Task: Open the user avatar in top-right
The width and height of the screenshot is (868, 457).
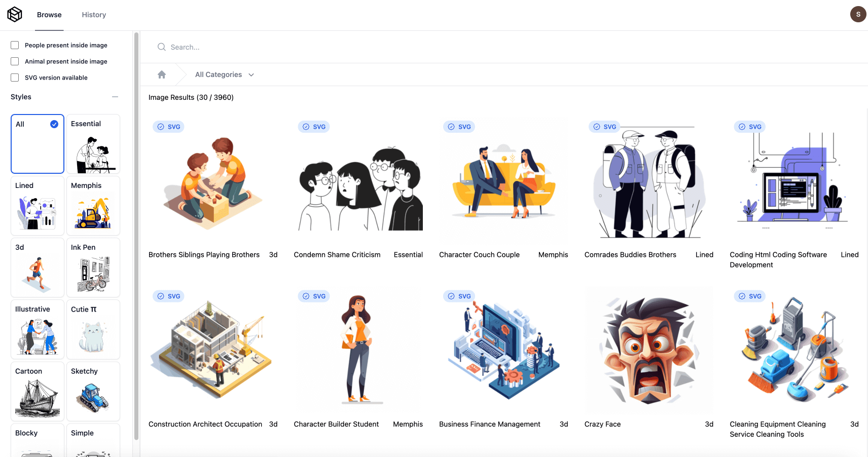Action: (x=858, y=14)
